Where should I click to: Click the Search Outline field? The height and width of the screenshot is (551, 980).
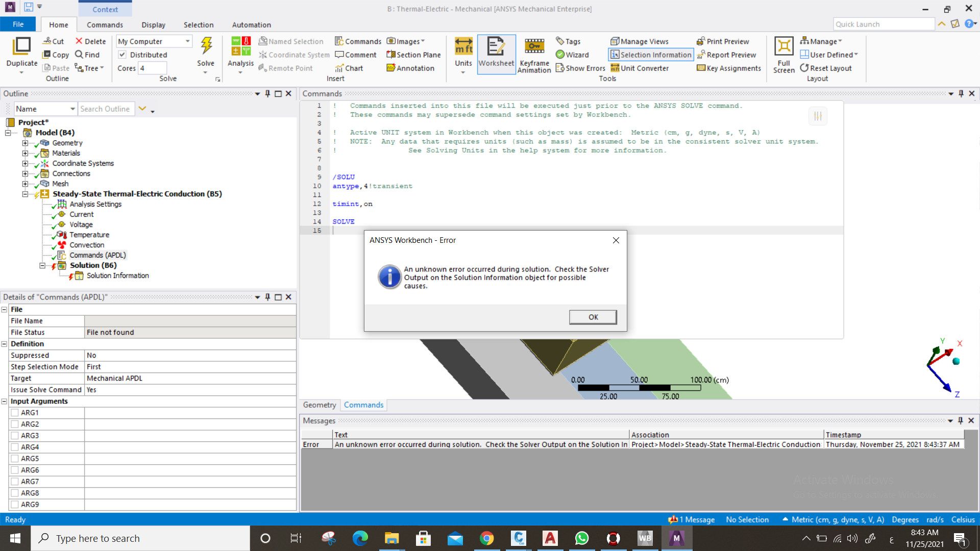(106, 109)
